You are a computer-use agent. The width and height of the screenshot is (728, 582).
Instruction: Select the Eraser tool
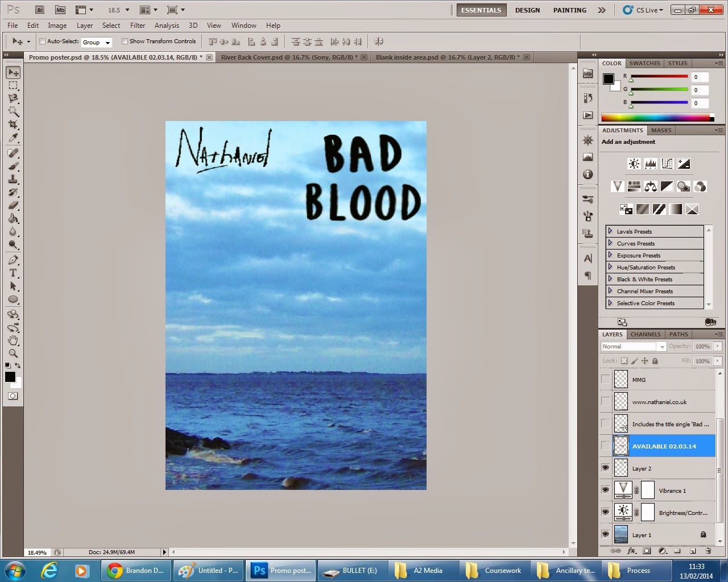tap(13, 205)
